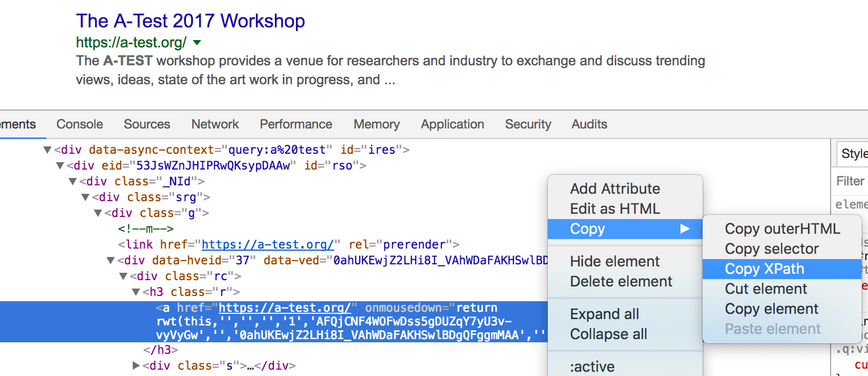
Task: Toggle the :active state option
Action: 592,367
